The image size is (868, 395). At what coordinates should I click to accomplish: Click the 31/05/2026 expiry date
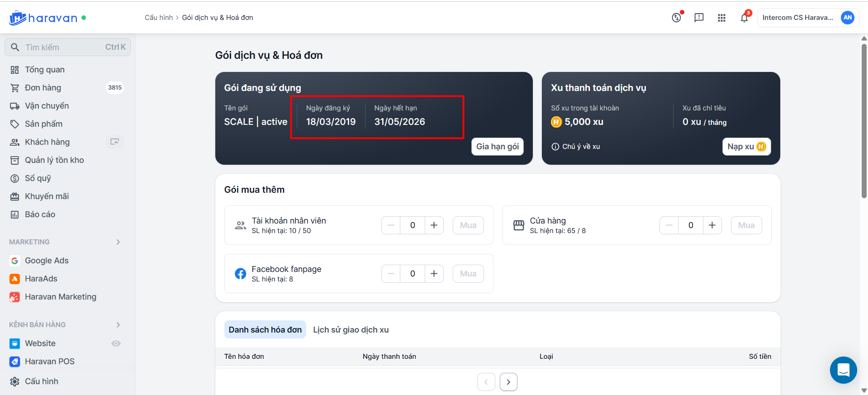pos(400,122)
